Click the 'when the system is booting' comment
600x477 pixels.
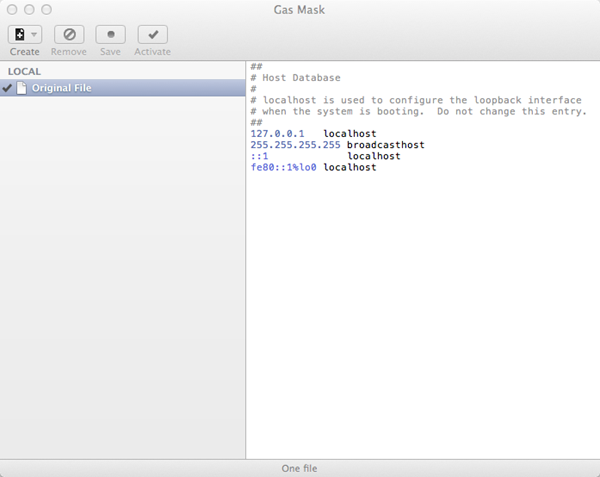click(419, 111)
